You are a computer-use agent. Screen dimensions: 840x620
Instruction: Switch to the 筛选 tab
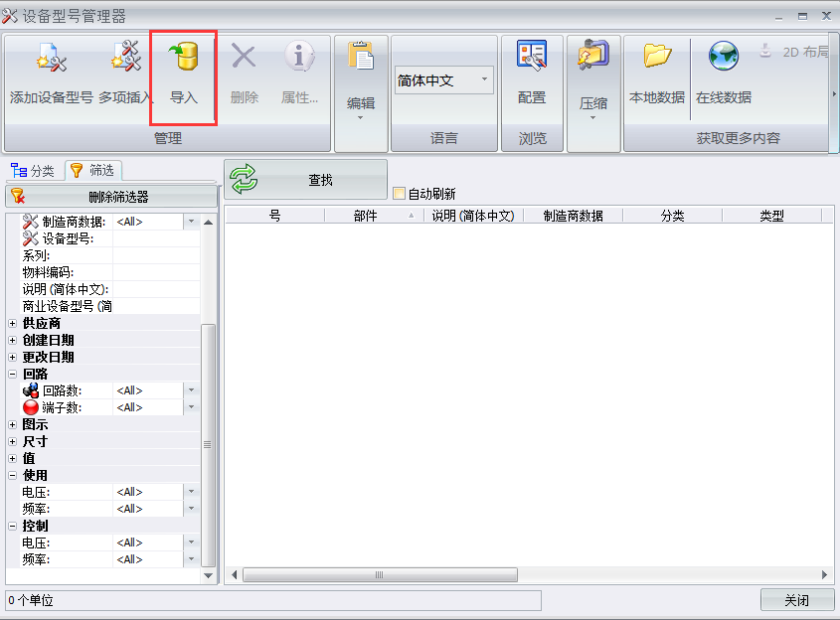[93, 170]
